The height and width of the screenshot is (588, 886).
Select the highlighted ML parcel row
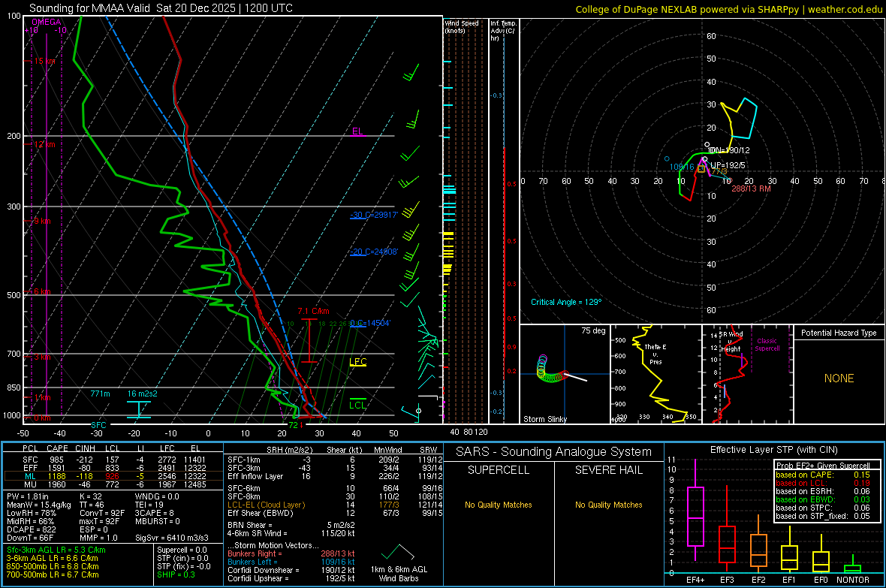[113, 476]
